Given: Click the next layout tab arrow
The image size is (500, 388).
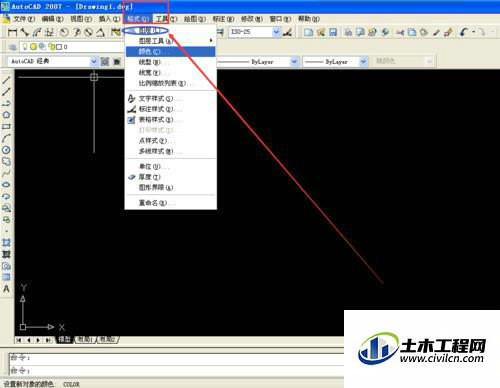Looking at the screenshot, I should (38, 340).
